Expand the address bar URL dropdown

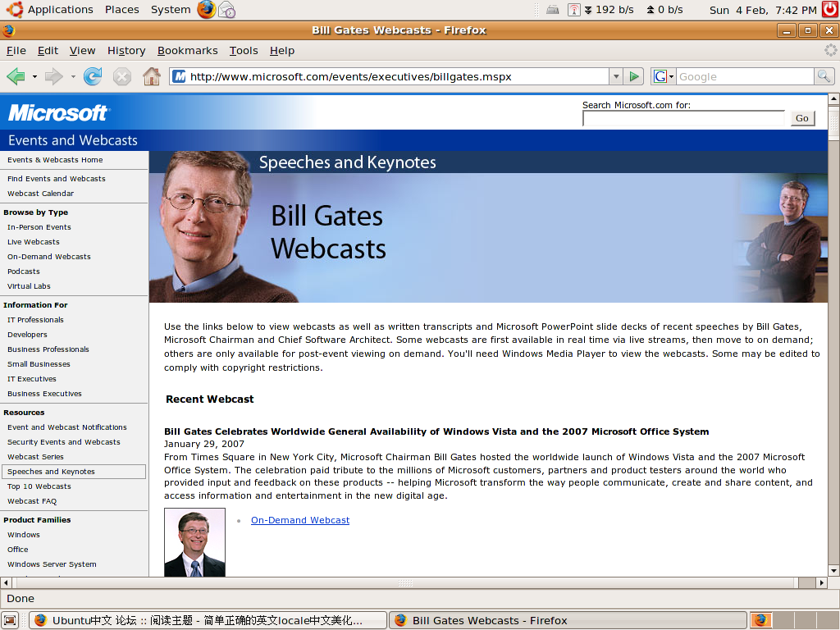pyautogui.click(x=616, y=76)
